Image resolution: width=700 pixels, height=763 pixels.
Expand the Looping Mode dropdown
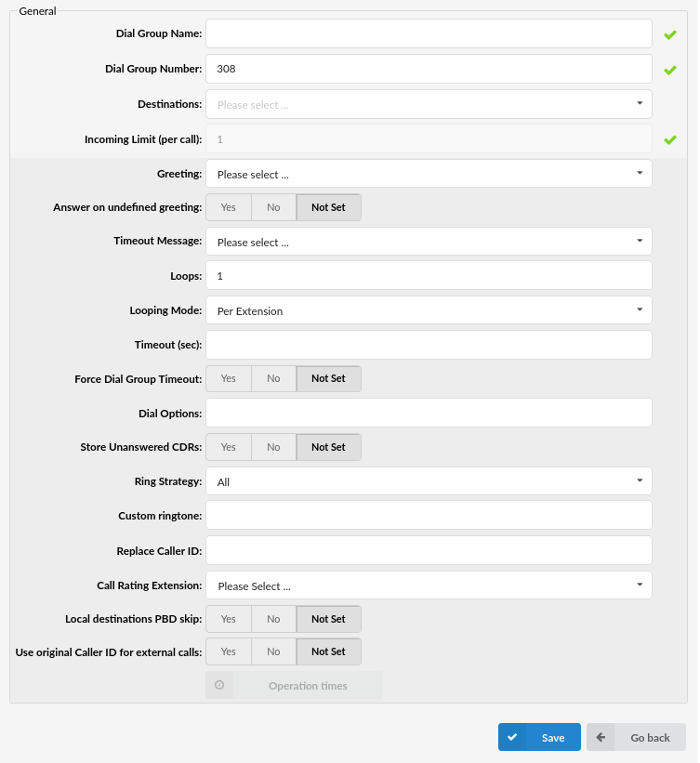429,310
